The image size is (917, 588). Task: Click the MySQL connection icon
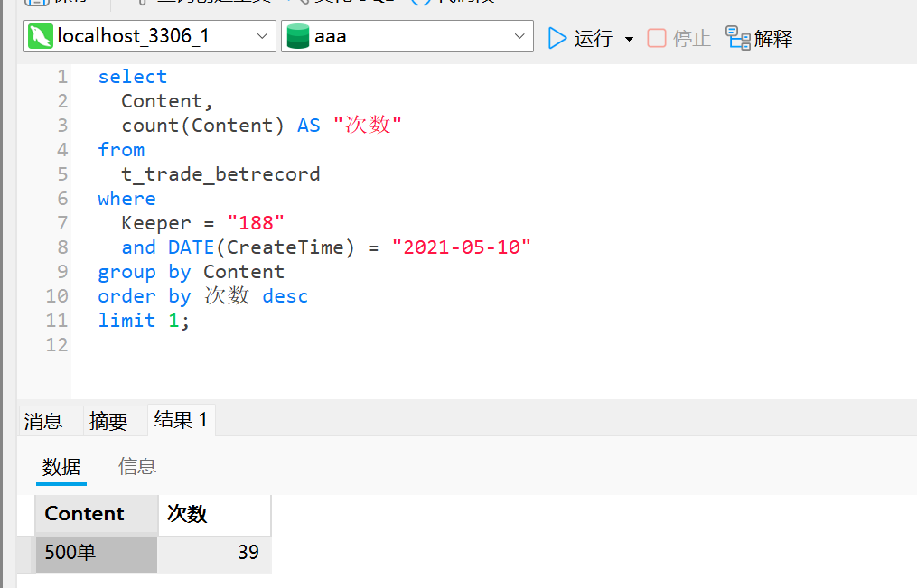(41, 36)
